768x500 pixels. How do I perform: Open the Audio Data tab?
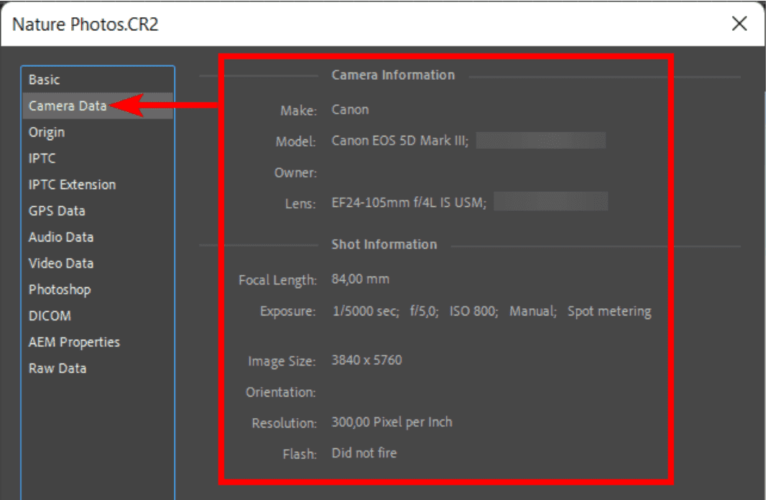61,237
